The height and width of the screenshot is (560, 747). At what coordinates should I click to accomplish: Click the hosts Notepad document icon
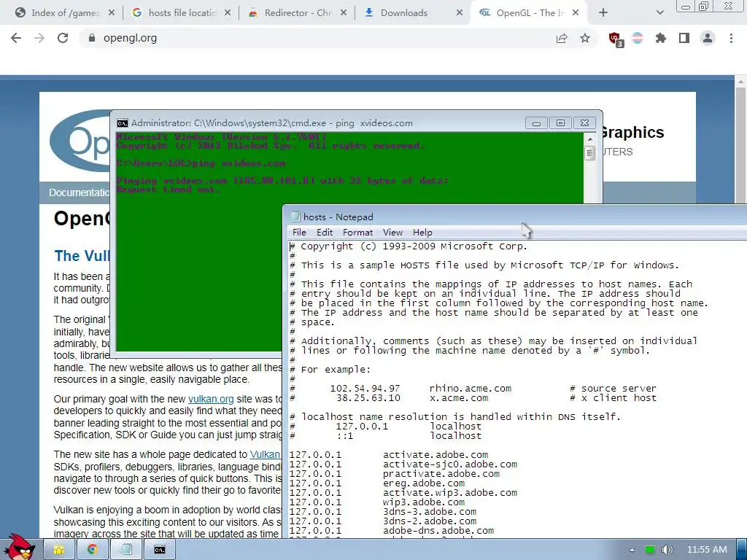(x=295, y=217)
